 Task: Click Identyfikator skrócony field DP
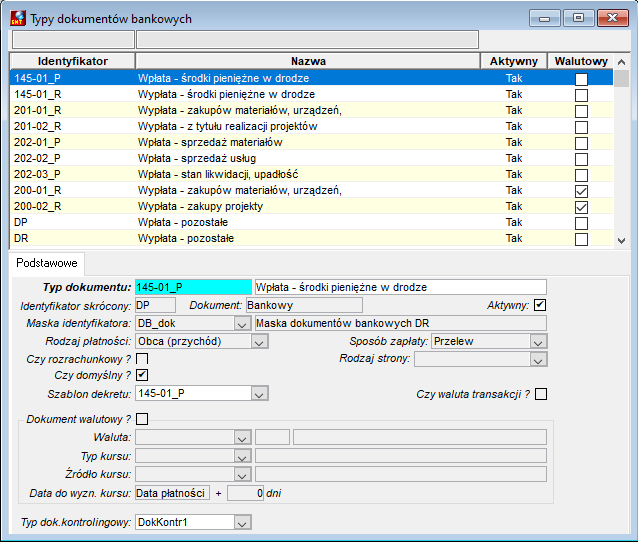click(155, 305)
